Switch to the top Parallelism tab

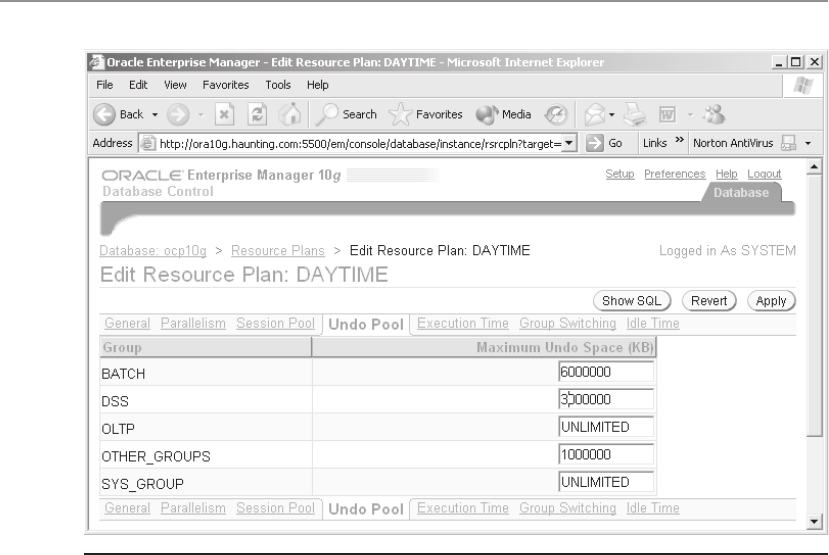193,323
